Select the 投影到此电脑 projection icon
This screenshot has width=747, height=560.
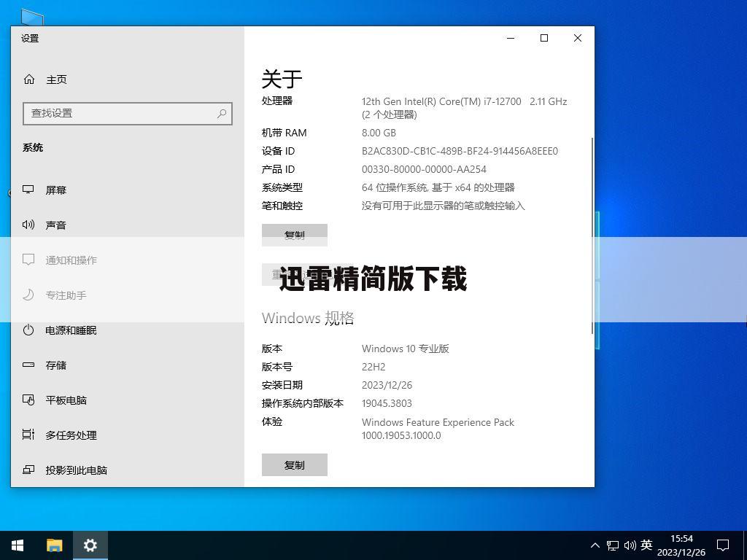click(28, 470)
